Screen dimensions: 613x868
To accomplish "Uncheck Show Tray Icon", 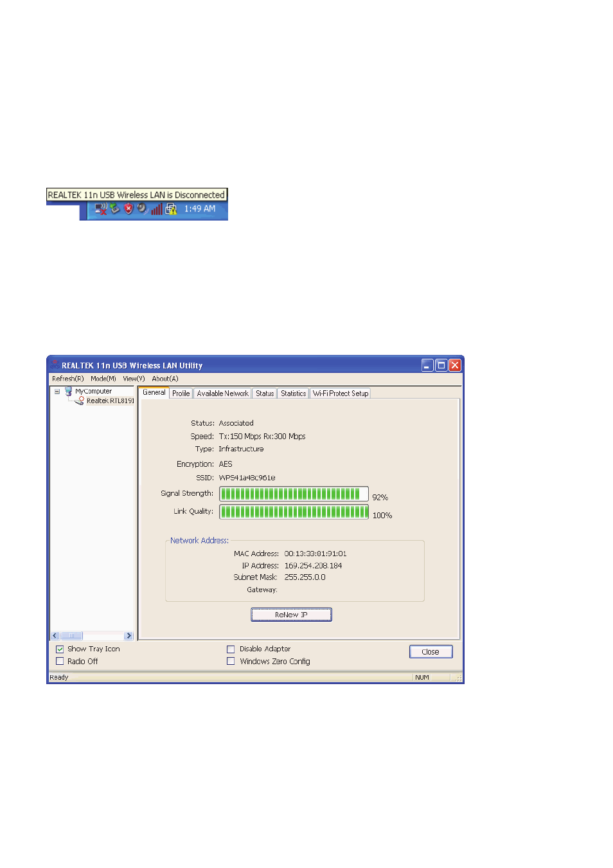I will pyautogui.click(x=60, y=649).
